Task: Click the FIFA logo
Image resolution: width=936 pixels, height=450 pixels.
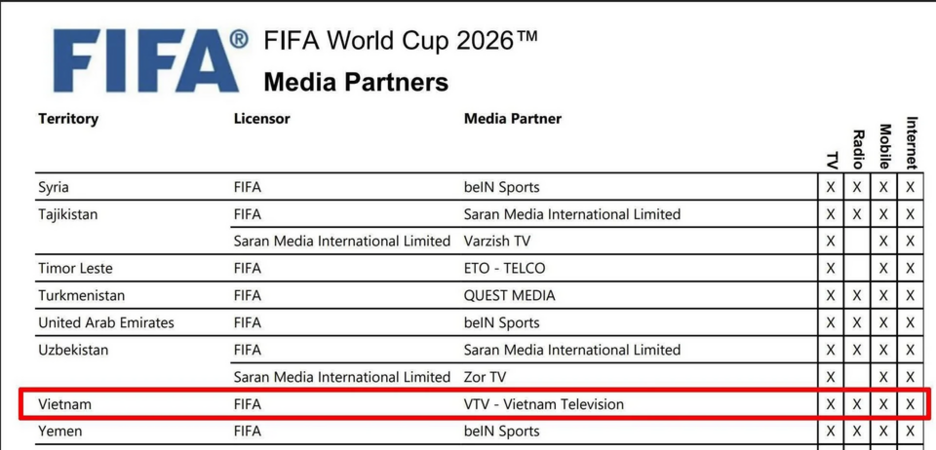Action: click(x=148, y=61)
